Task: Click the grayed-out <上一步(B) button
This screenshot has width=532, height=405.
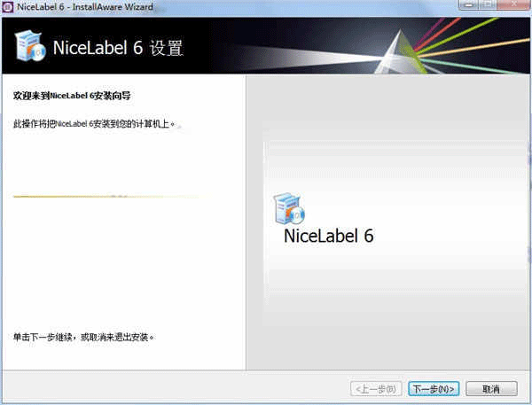Action: click(376, 389)
